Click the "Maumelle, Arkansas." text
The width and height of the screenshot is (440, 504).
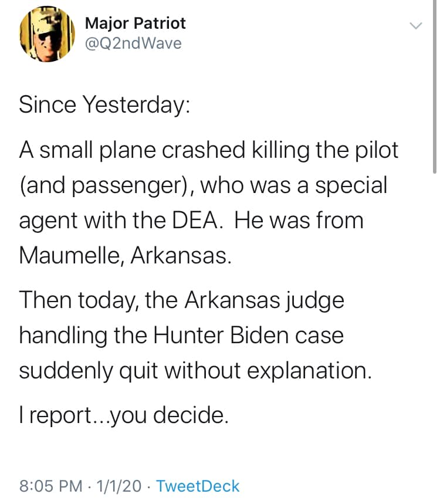pos(126,256)
